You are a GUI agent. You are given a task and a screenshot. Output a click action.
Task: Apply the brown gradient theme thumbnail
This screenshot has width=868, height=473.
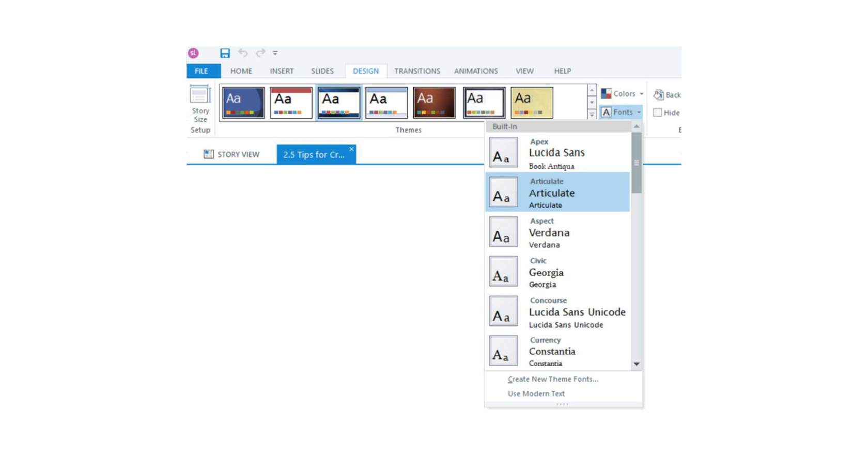pyautogui.click(x=435, y=103)
